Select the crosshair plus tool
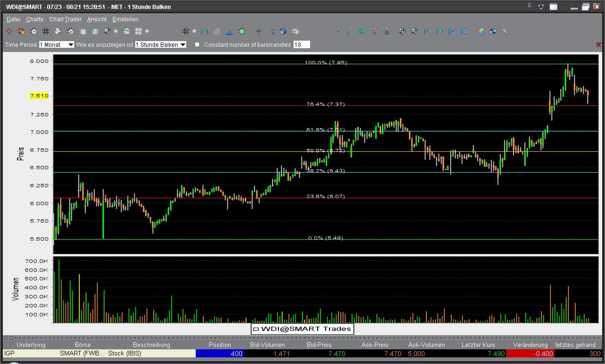Screen dimensions: 605x364 pos(258,31)
